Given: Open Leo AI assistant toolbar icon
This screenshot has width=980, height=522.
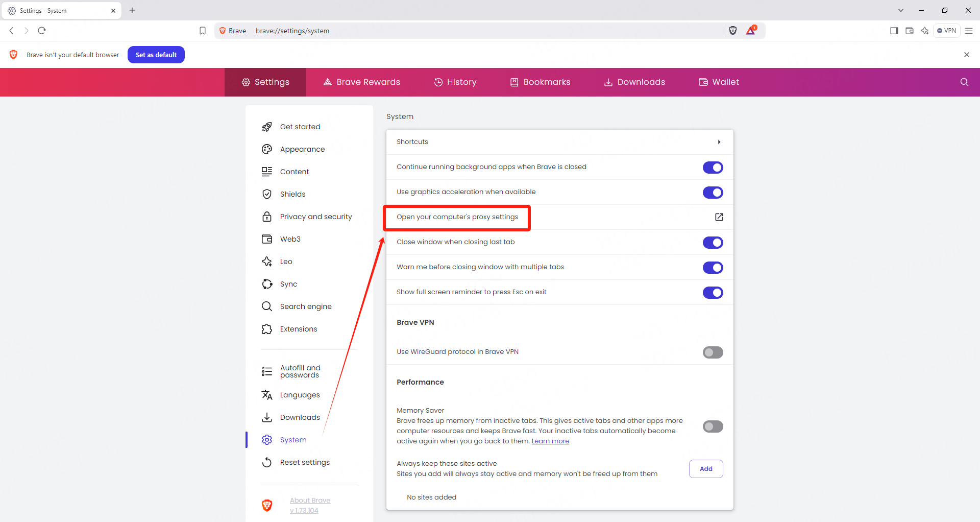Looking at the screenshot, I should point(924,31).
